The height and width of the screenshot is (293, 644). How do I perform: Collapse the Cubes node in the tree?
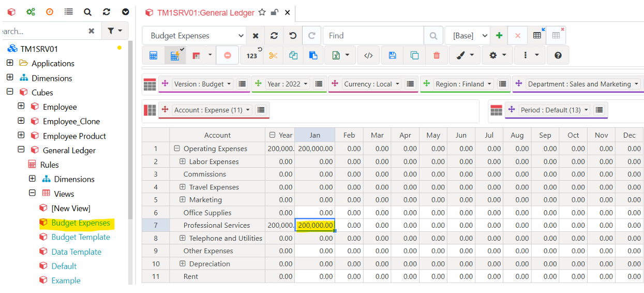pos(10,92)
